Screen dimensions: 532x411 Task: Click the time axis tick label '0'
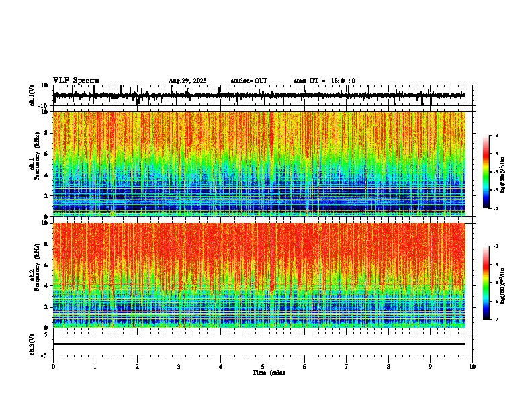coord(53,367)
